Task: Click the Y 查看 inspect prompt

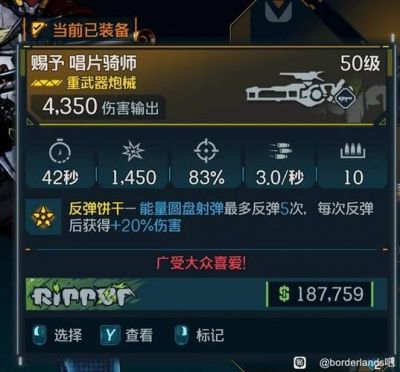Action: coord(126,335)
